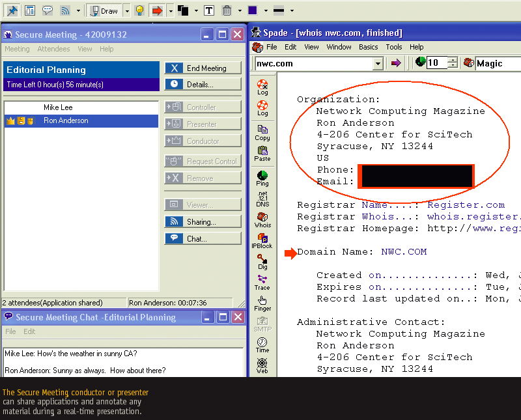The width and height of the screenshot is (521, 420).
Task: Select attendee Ron Anderson in list
Action: pos(81,121)
